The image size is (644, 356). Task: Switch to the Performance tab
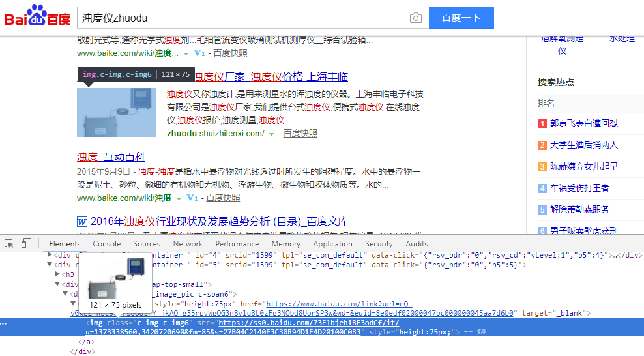[237, 244]
